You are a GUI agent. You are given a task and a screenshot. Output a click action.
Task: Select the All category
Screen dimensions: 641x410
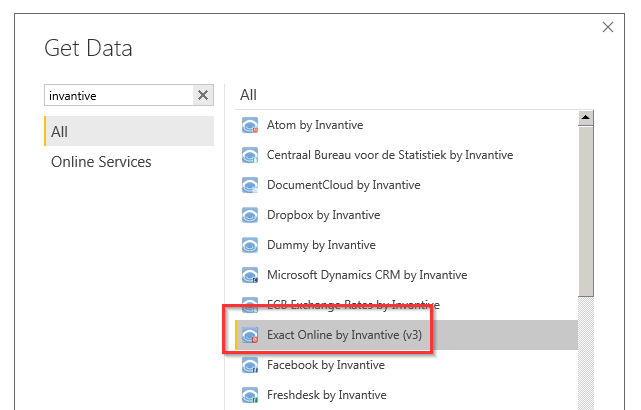(129, 131)
